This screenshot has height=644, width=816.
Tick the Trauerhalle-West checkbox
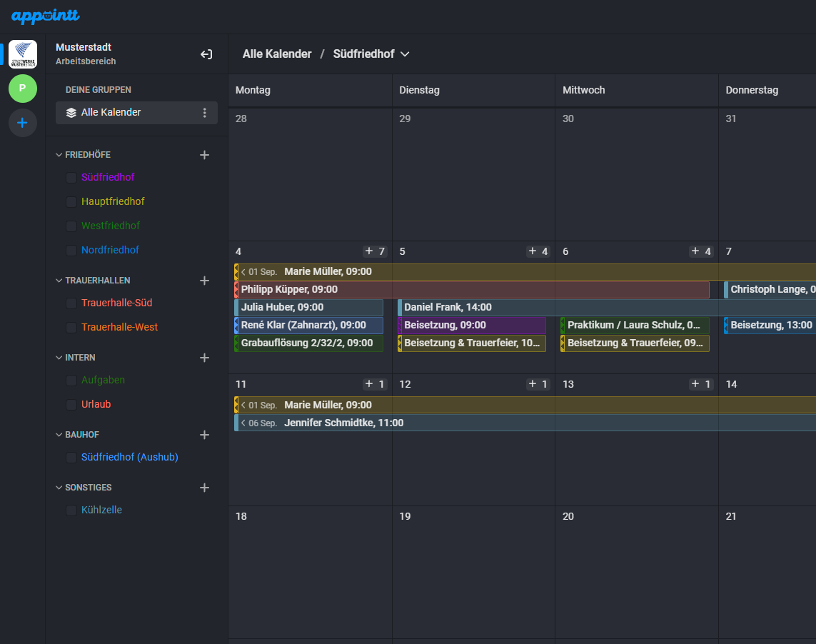click(71, 328)
